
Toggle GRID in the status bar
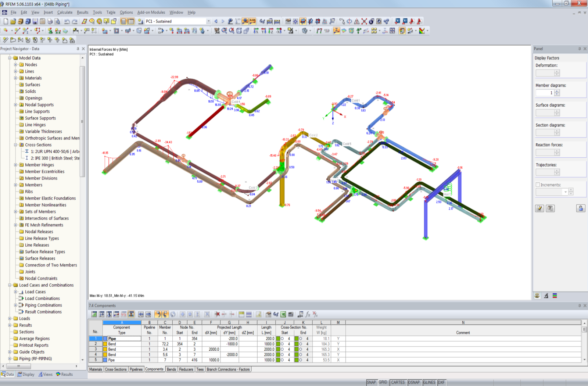[x=383, y=382]
